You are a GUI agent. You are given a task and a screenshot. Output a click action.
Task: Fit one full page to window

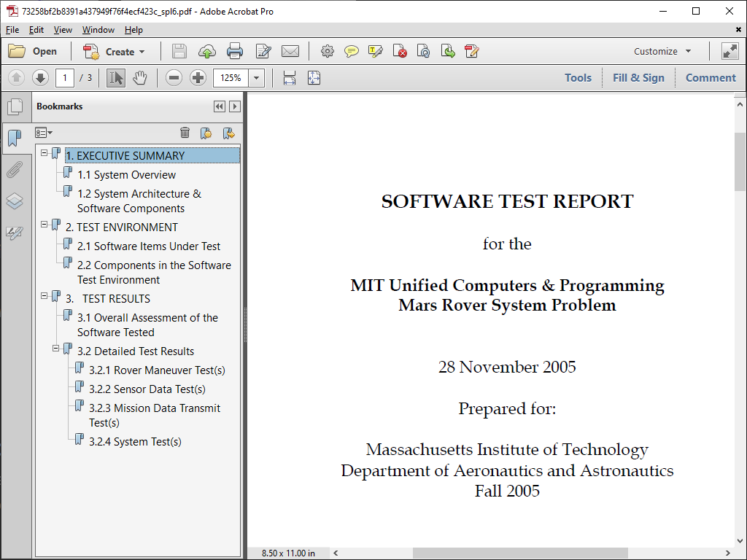(314, 77)
